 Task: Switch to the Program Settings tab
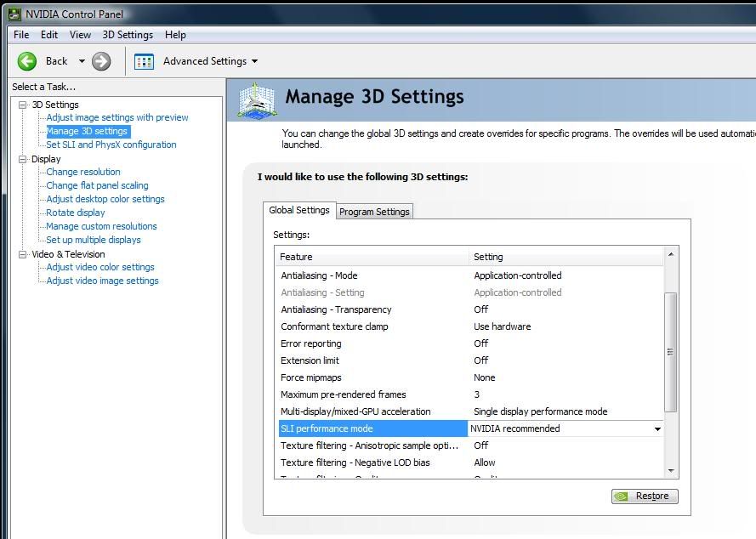(374, 212)
